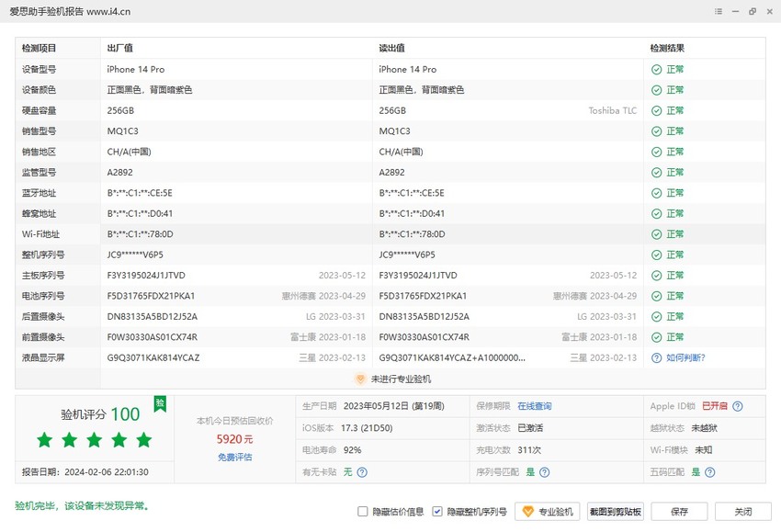Image resolution: width=781 pixels, height=532 pixels.
Task: Click the green check icon in Wi-Fi地址 row
Action: (656, 234)
